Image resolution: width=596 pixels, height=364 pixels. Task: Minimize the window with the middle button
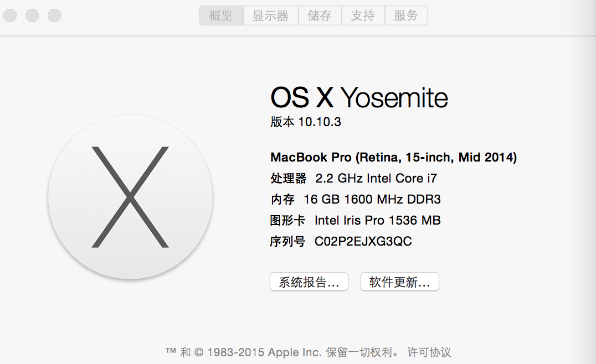[x=32, y=15]
